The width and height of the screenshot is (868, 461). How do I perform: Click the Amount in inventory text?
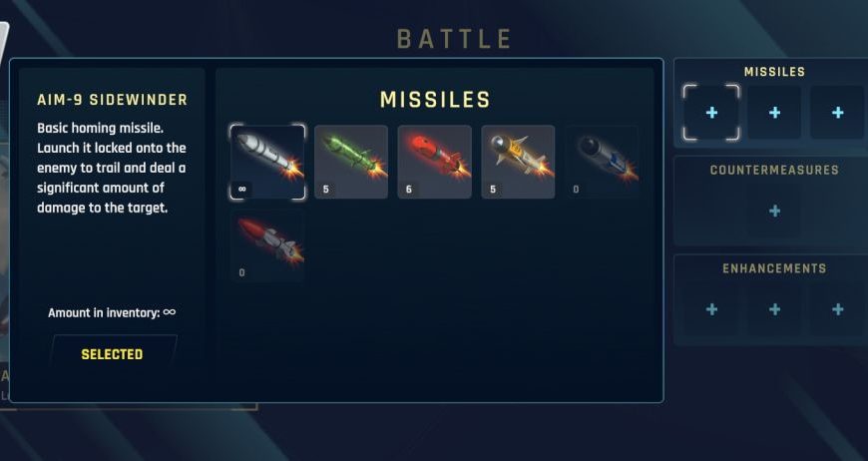112,312
